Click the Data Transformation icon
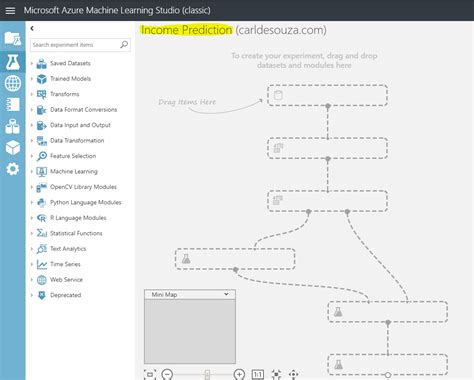Image resolution: width=474 pixels, height=380 pixels. coord(41,141)
